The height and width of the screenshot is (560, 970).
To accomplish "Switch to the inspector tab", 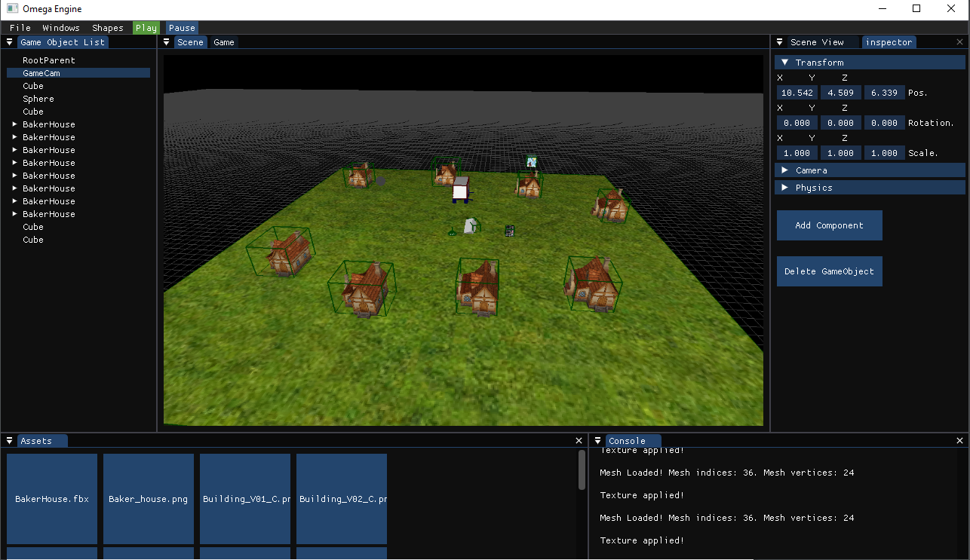I will [889, 42].
